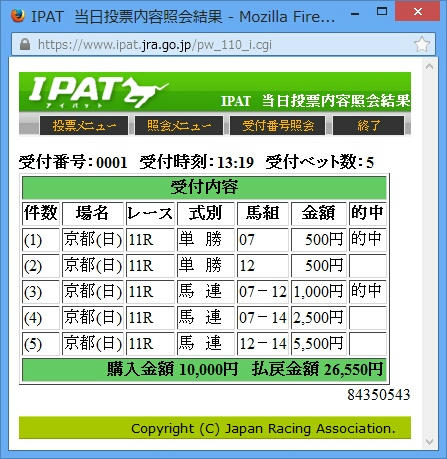Click the 07－12 combination cell
This screenshot has height=459, width=447.
point(263,292)
